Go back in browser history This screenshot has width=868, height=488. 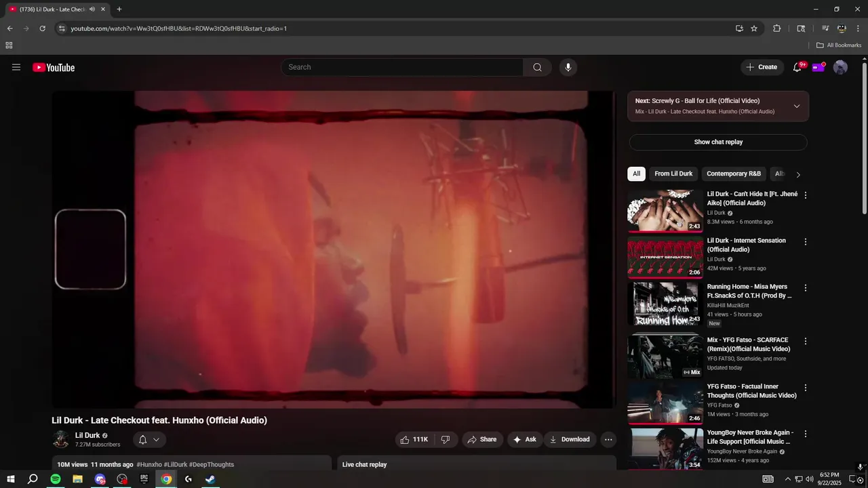click(x=9, y=28)
